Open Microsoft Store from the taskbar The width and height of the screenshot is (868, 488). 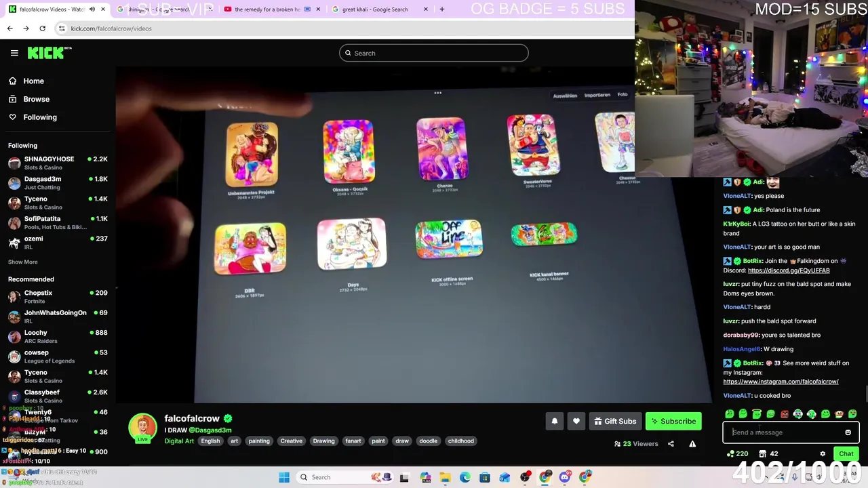coord(485,477)
